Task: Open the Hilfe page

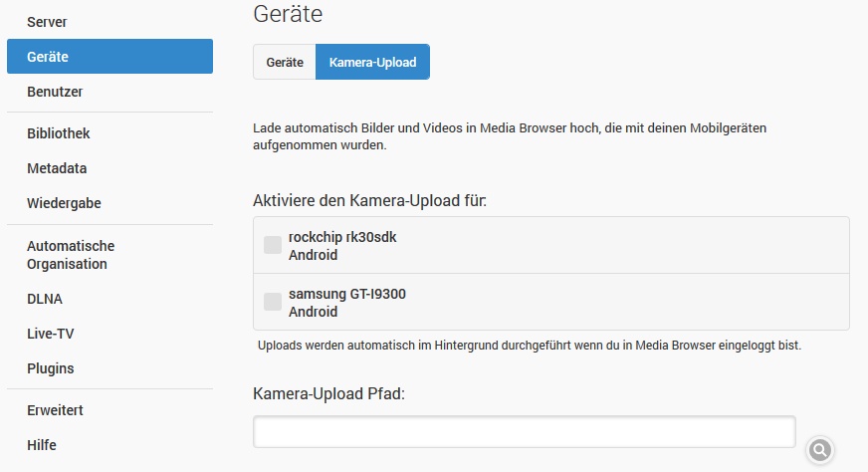Action: (x=42, y=445)
